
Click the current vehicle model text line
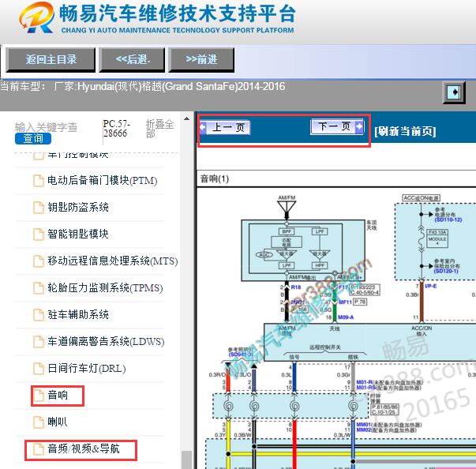click(143, 87)
